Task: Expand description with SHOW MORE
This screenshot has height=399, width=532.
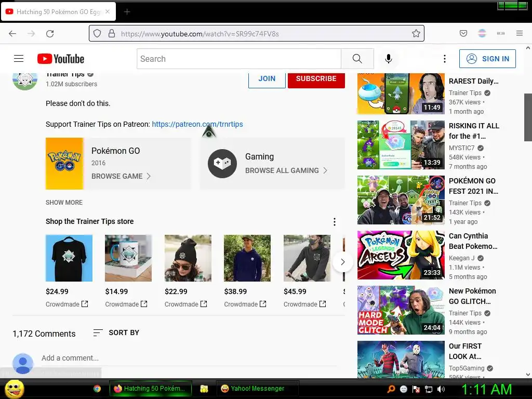Action: click(x=64, y=203)
